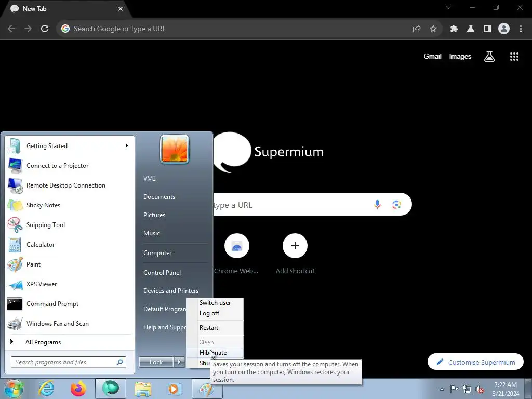The width and height of the screenshot is (532, 399).
Task: Expand All Programs list
Action: 70,342
